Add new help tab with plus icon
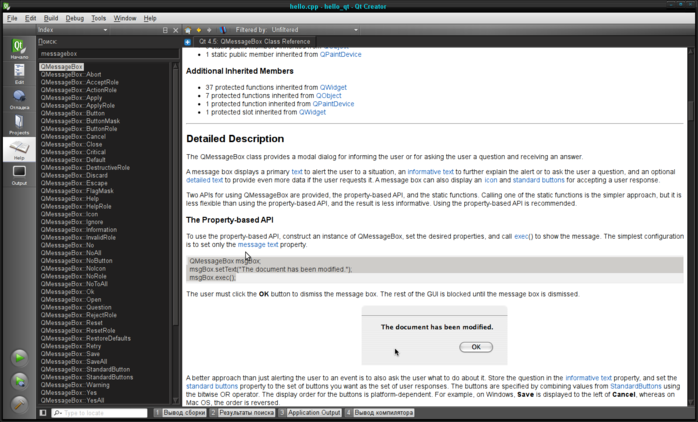698x422 pixels. click(x=187, y=42)
